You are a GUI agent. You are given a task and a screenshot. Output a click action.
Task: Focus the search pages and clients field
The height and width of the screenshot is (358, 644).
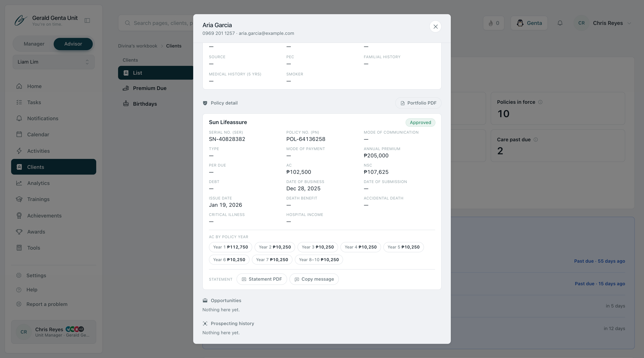tap(156, 23)
